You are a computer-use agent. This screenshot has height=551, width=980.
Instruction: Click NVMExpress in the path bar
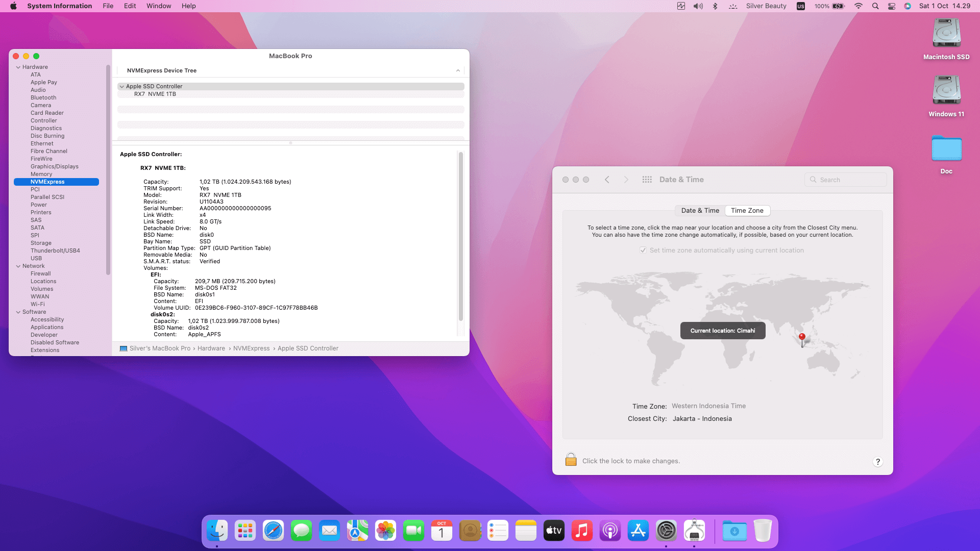point(252,348)
